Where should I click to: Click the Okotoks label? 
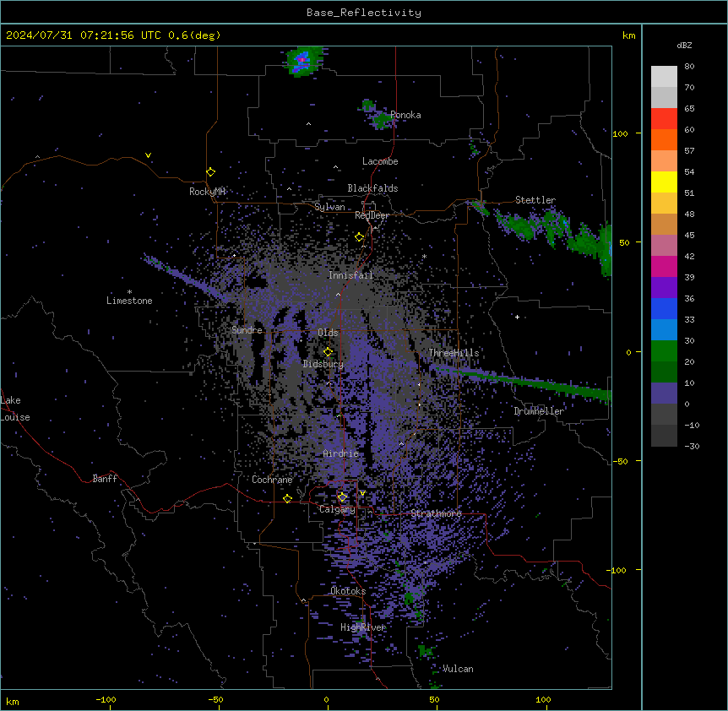348,591
